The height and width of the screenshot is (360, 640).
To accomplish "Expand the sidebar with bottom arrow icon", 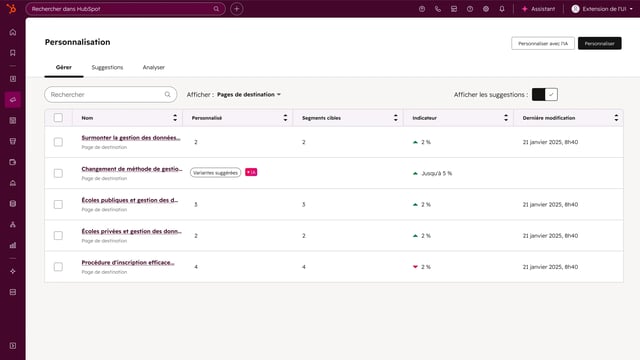I will [13, 346].
